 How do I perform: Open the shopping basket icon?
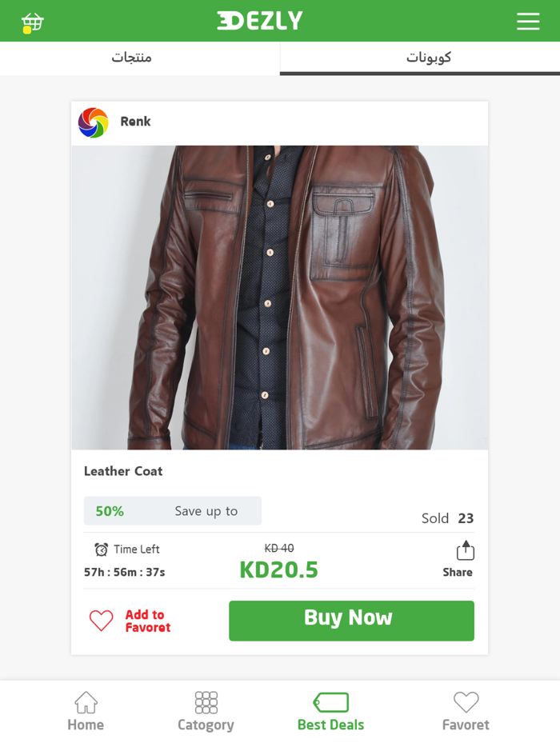(32, 22)
